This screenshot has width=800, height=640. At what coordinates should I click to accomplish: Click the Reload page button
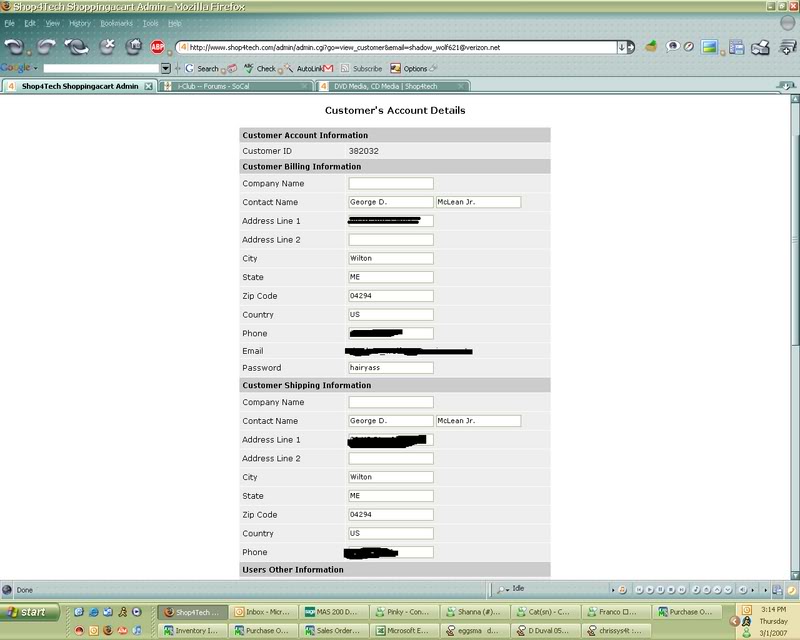pos(74,46)
